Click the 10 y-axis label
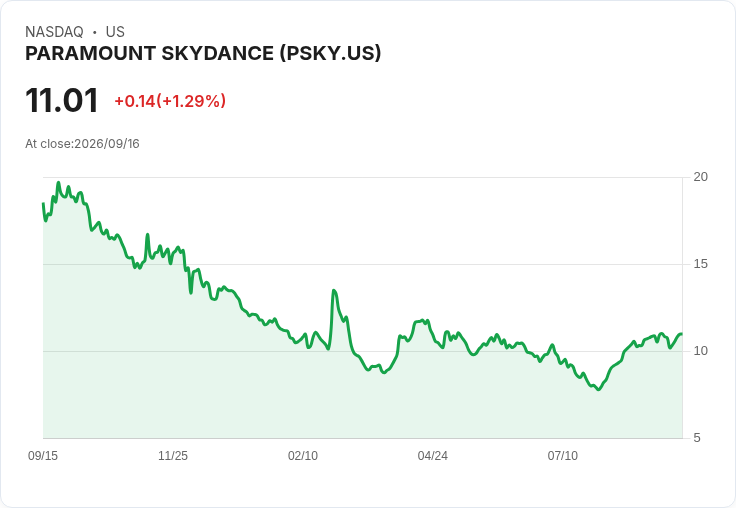This screenshot has height=508, width=736. pyautogui.click(x=700, y=351)
